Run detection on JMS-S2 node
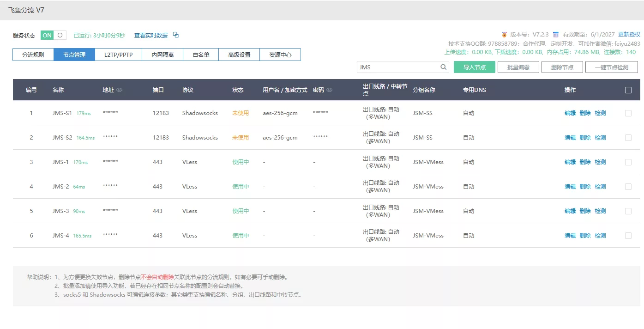644x329 pixels. 600,137
